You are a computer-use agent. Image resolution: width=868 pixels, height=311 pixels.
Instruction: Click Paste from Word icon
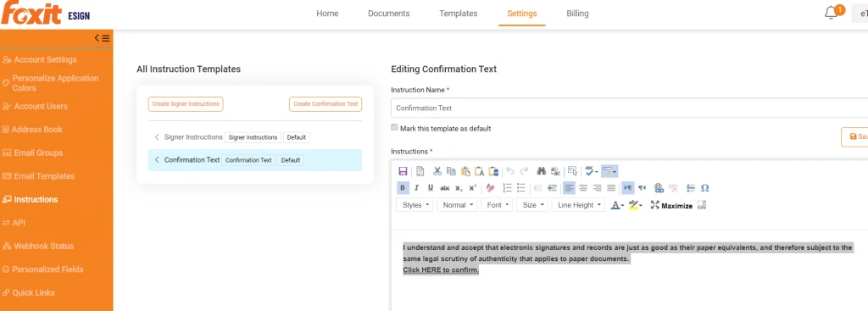pos(493,171)
